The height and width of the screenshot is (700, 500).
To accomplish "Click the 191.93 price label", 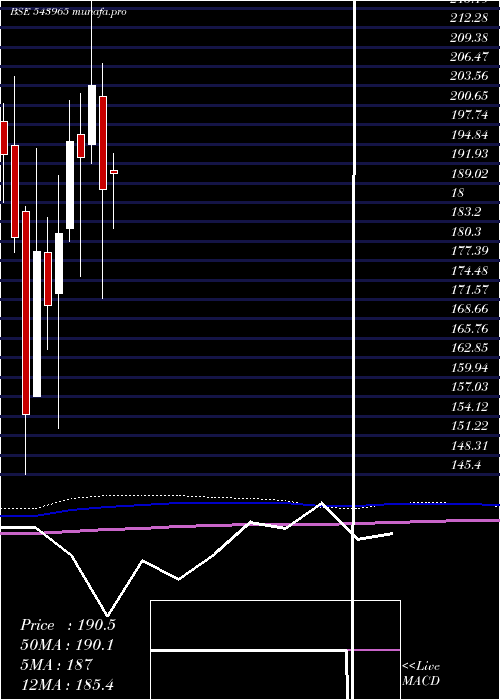I will [x=469, y=154].
